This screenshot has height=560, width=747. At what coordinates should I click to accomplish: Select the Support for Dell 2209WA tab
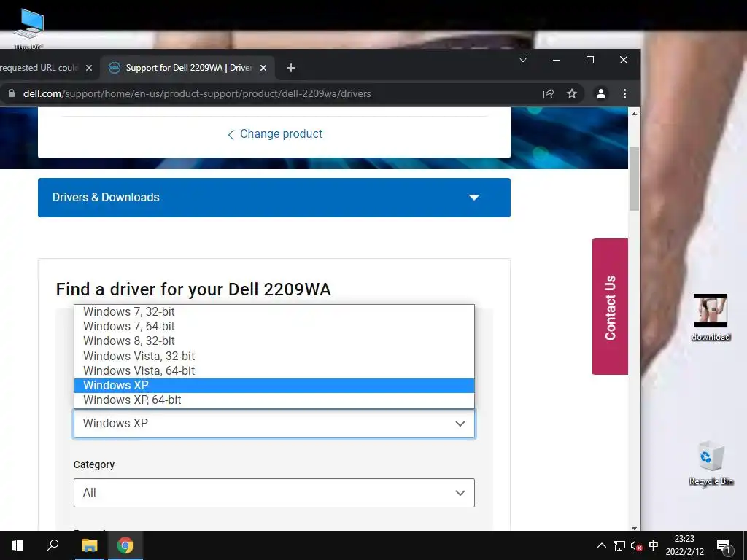(188, 68)
